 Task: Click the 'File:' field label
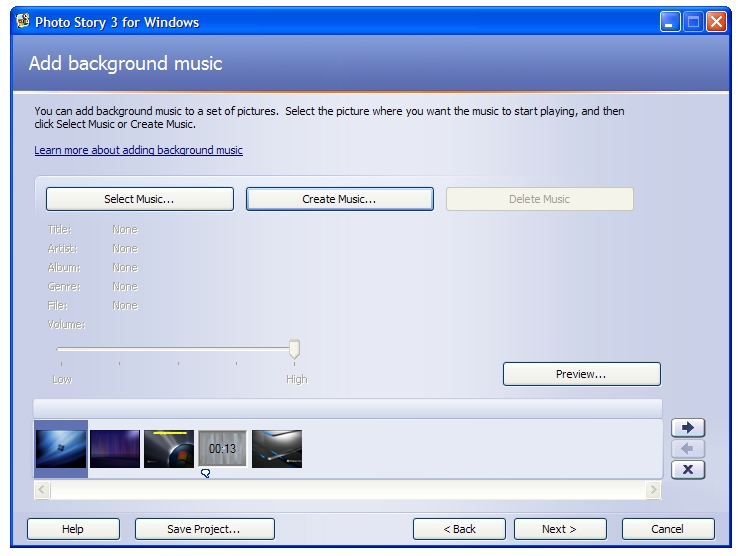(57, 306)
